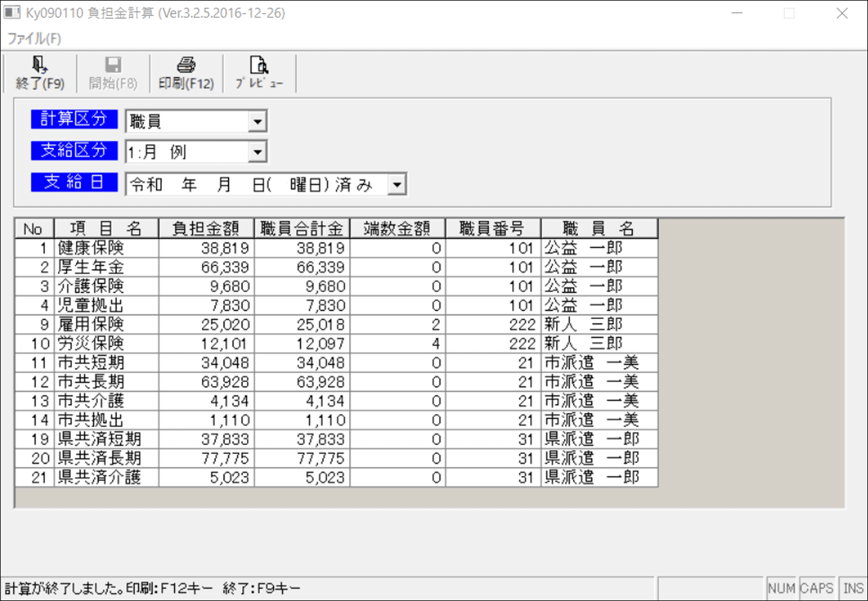868x601 pixels.
Task: Expand the 支給区分 dropdown arrow
Action: pos(257,152)
